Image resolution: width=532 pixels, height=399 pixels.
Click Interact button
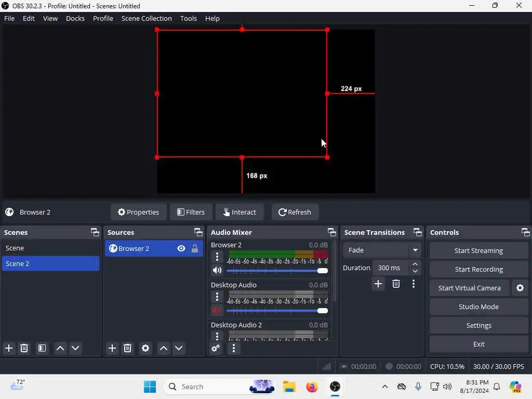[x=240, y=212]
